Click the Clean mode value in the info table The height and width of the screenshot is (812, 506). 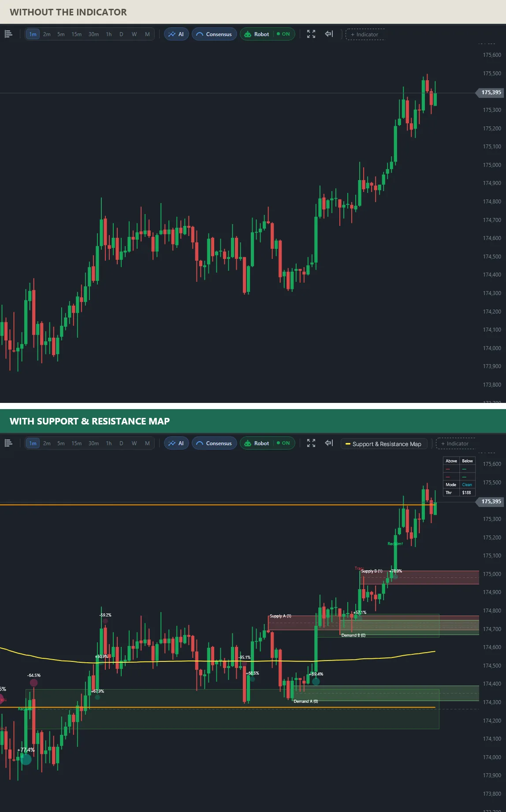pyautogui.click(x=467, y=485)
